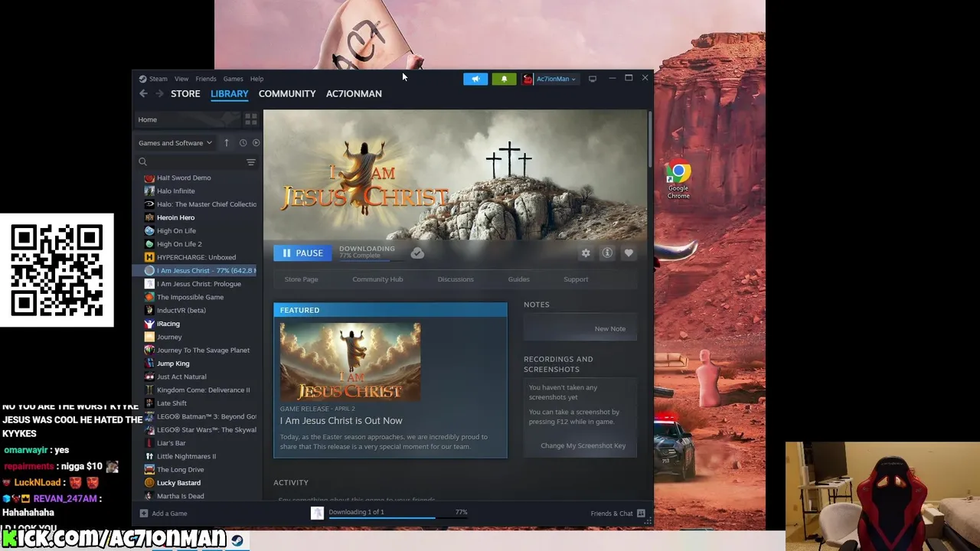Click the Add a Game plus icon
This screenshot has height=551, width=980.
[143, 514]
